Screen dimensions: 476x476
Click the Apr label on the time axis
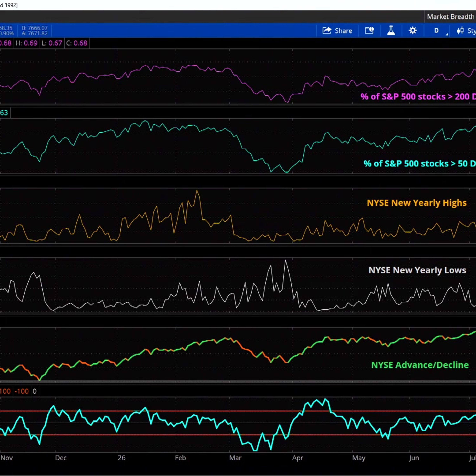[298, 458]
